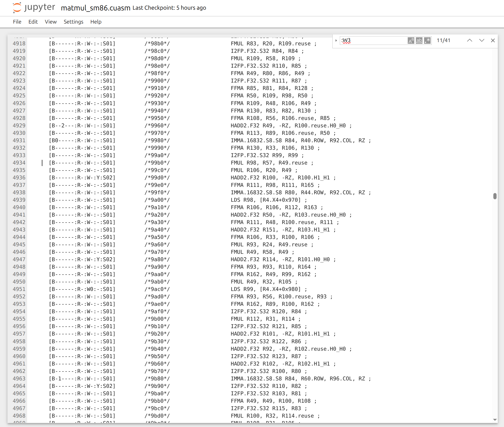Click the 11/41 match counter
Viewport: 504px width, 427px height.
(443, 40)
